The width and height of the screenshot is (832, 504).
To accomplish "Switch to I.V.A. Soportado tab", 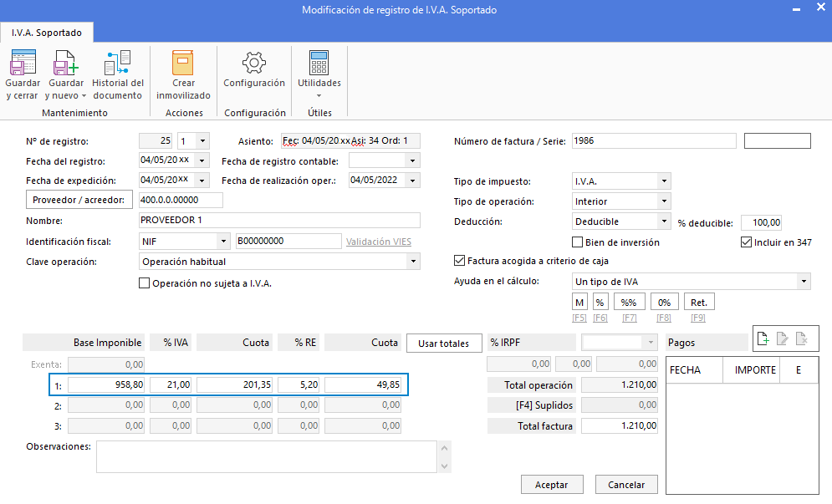I will (47, 33).
